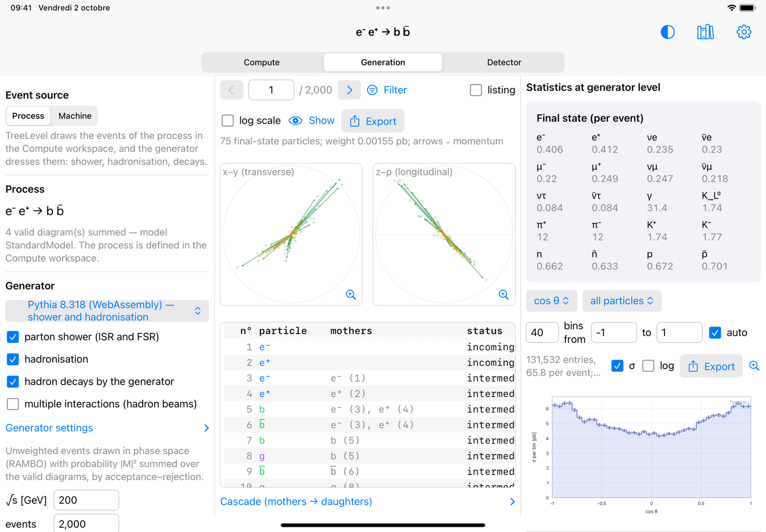Screen dimensions: 766x532
Task: Edit the √s [GeV] energy field
Action: click(86, 500)
